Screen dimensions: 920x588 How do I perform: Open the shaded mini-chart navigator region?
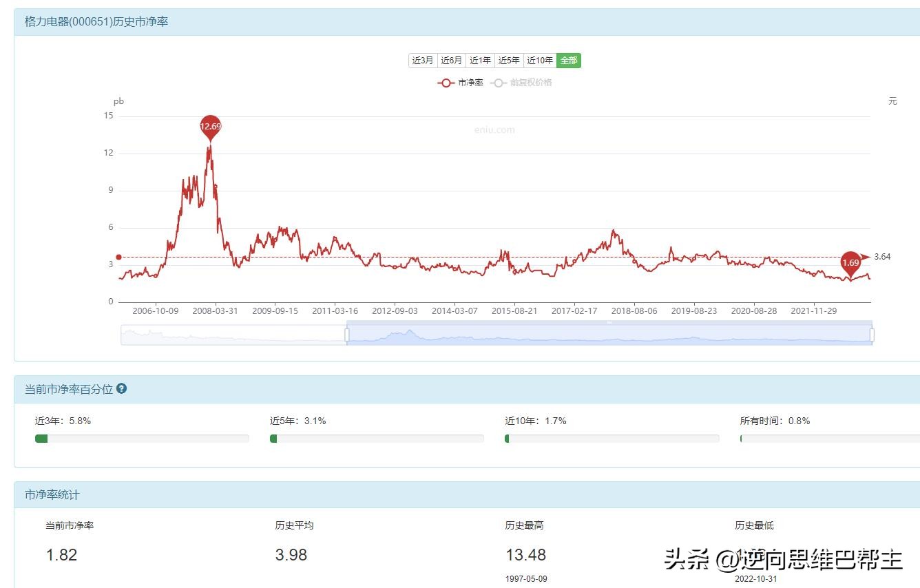pos(606,334)
